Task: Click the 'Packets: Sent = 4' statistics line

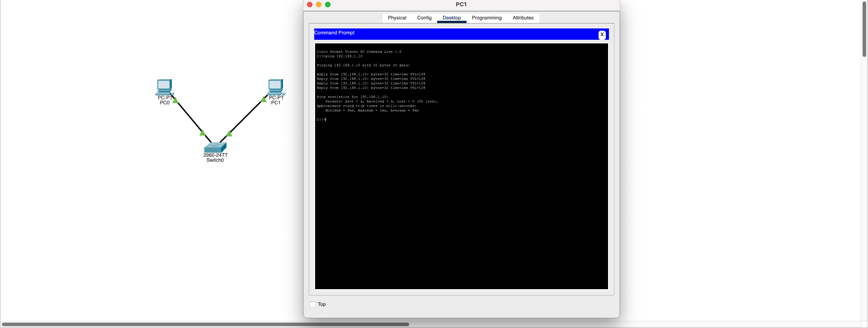Action: pos(382,102)
